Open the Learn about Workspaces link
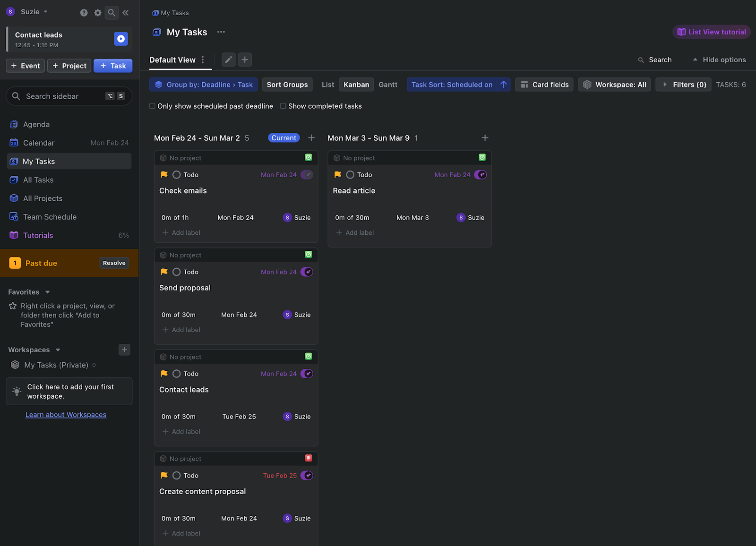The image size is (756, 546). pos(66,414)
